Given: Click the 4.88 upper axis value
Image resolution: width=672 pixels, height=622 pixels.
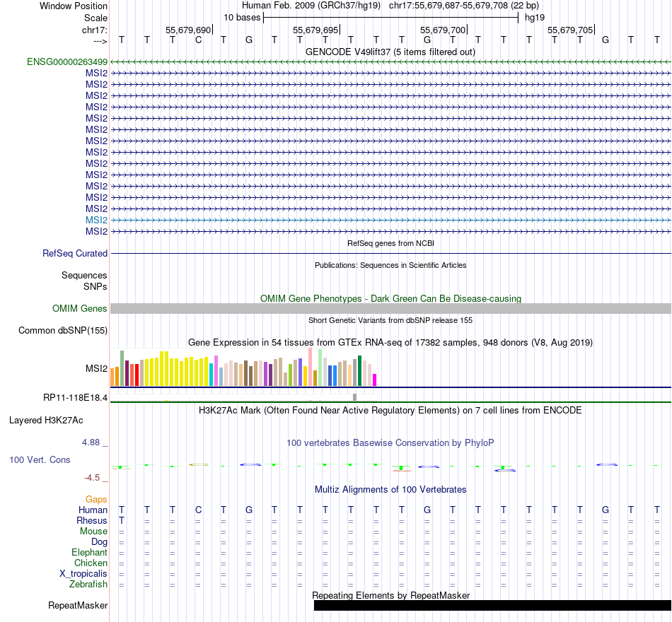Looking at the screenshot, I should (x=91, y=442).
